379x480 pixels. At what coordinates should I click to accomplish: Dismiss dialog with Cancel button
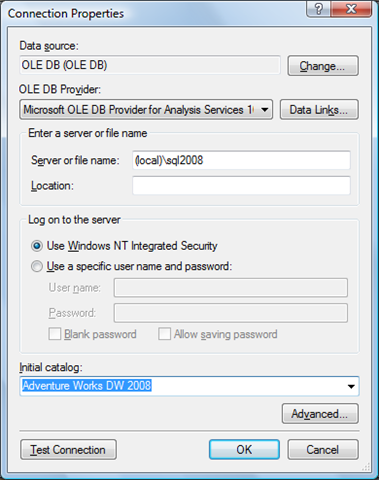point(323,450)
